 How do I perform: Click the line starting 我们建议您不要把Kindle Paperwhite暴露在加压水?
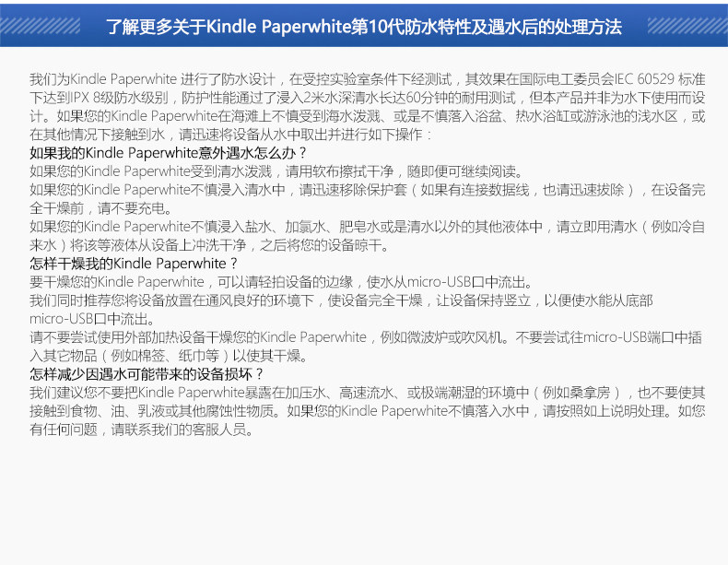click(x=368, y=393)
